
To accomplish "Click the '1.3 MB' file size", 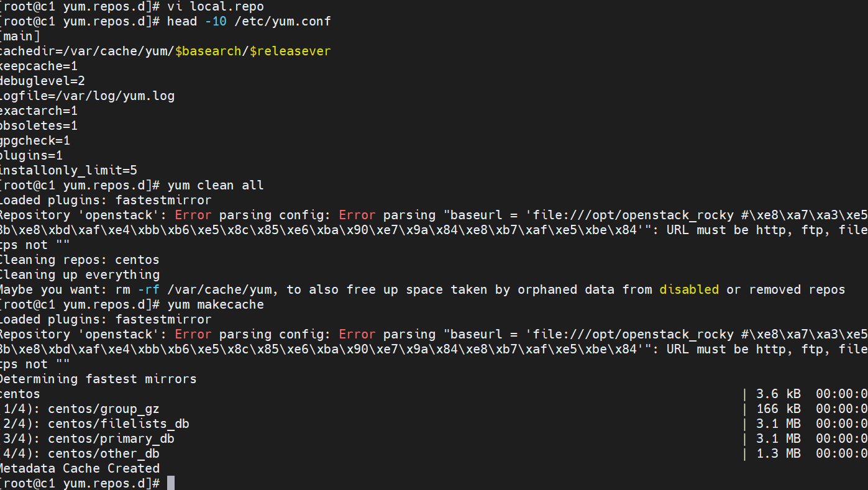I will pyautogui.click(x=778, y=453).
